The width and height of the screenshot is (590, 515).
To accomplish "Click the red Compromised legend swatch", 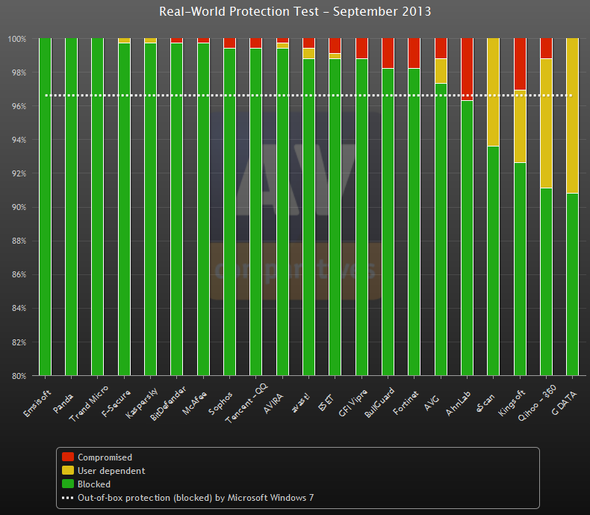I will pyautogui.click(x=68, y=457).
